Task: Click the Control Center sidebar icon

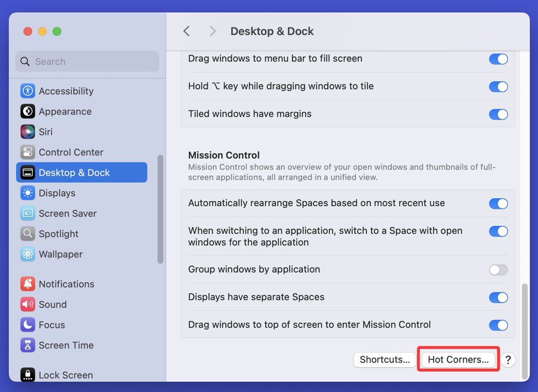Action: pyautogui.click(x=27, y=152)
